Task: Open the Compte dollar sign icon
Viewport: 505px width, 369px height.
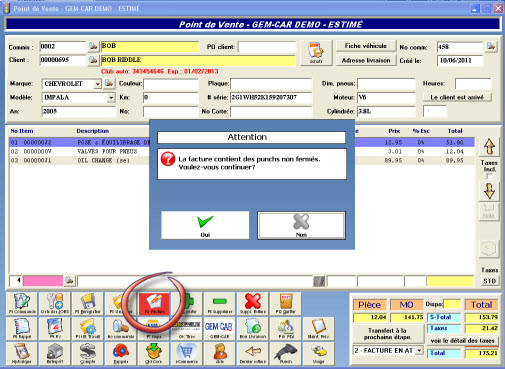Action: coord(88,354)
